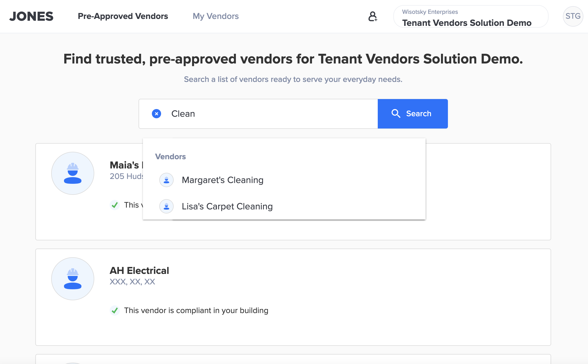
Task: Select Lisa's Carpet Cleaning suggestion
Action: click(284, 206)
